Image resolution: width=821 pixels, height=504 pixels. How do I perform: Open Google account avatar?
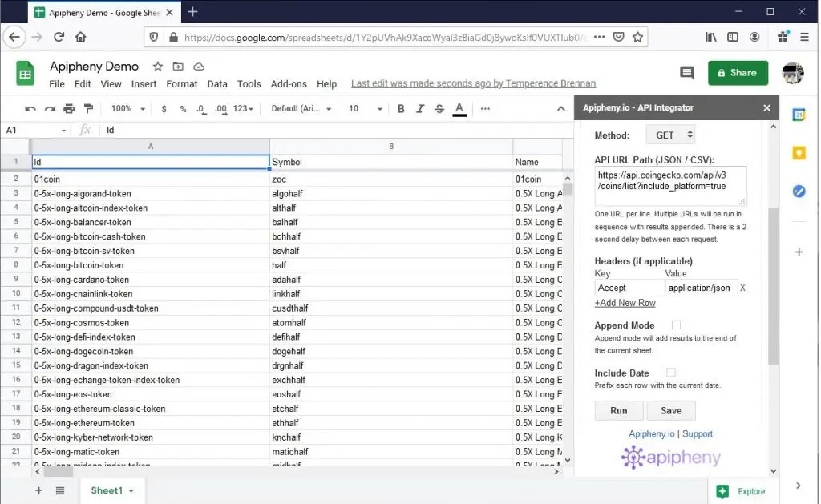(x=793, y=73)
